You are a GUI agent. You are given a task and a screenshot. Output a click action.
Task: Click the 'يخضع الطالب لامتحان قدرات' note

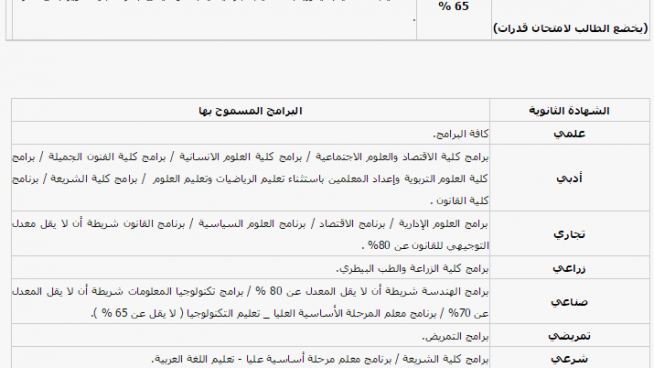click(x=571, y=28)
